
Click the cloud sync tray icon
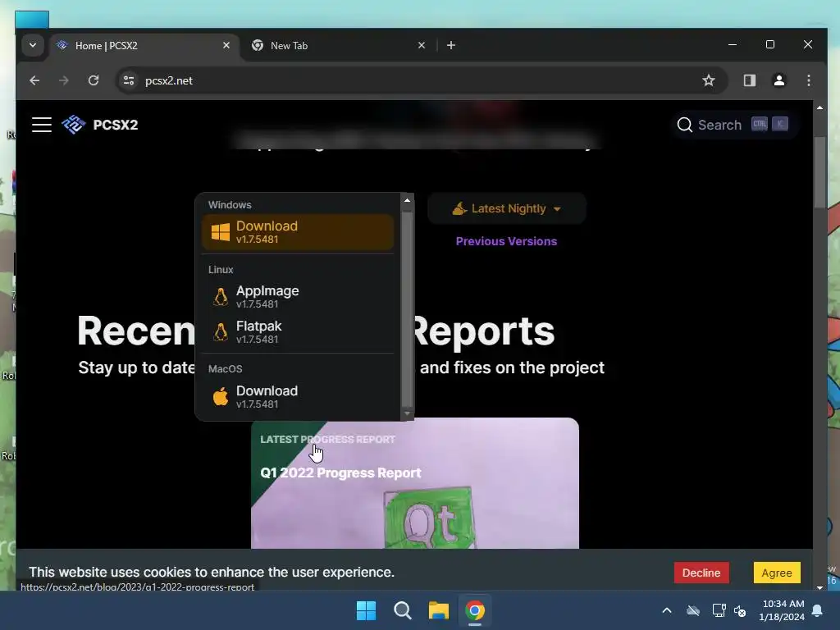[693, 610]
